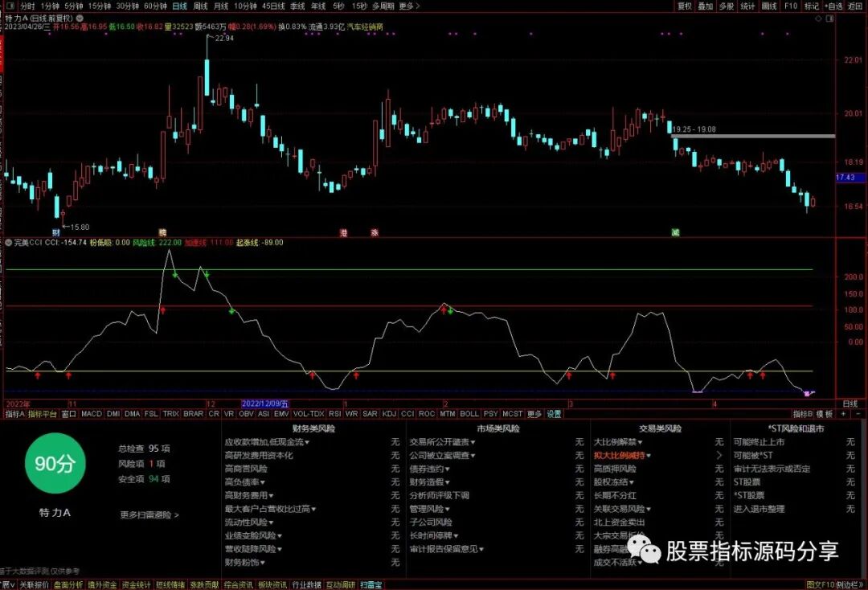This screenshot has height=590, width=868.
Task: Open 更多 periods expander in top bar
Action: (408, 6)
